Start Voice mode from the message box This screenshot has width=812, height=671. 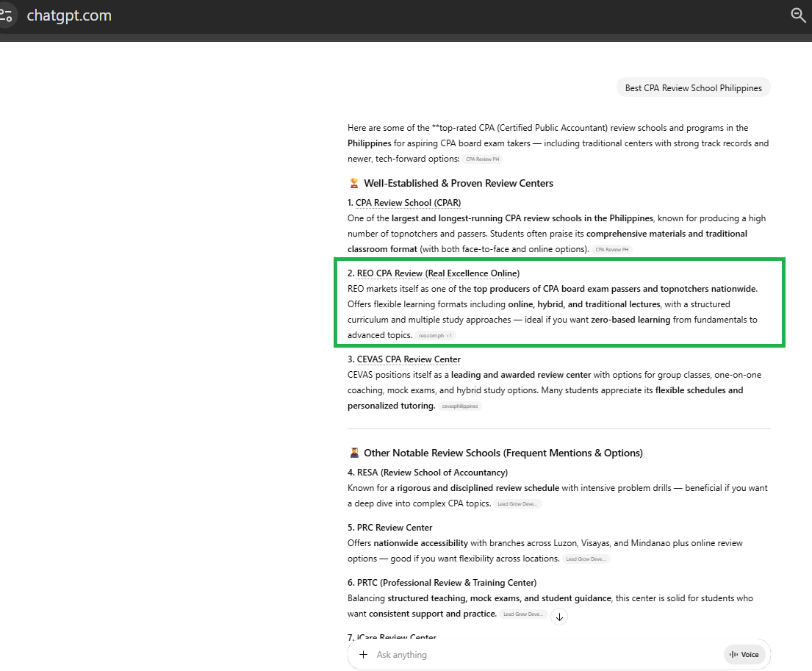[744, 655]
